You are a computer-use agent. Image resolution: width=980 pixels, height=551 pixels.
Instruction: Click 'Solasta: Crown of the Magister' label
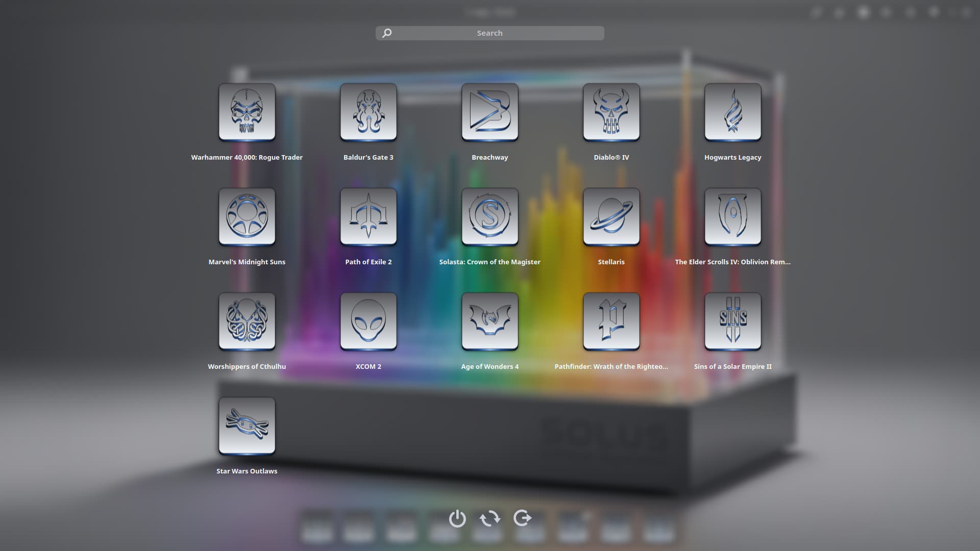tap(490, 262)
